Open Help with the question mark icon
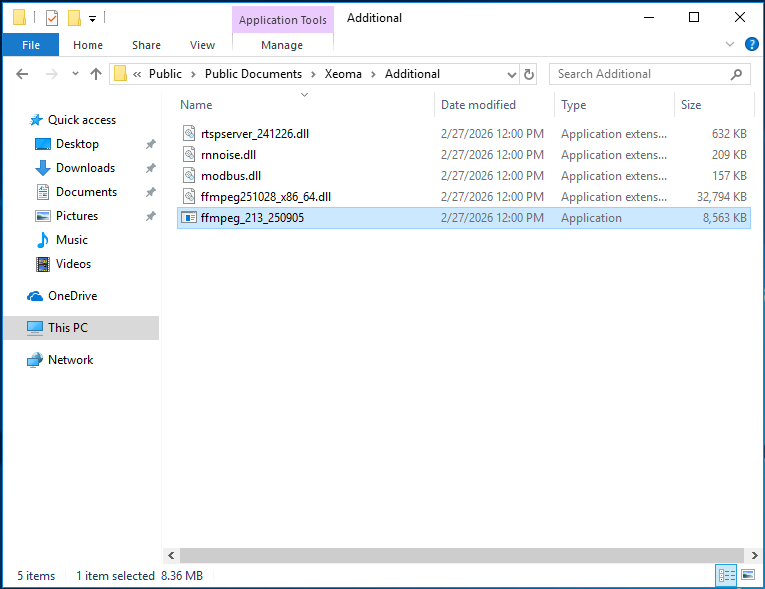This screenshot has height=589, width=765. coord(751,44)
